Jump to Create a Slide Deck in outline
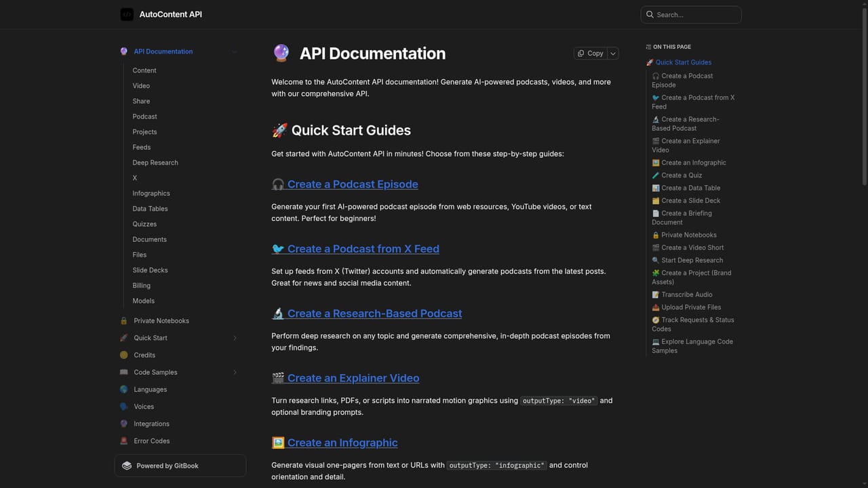 [x=686, y=201]
